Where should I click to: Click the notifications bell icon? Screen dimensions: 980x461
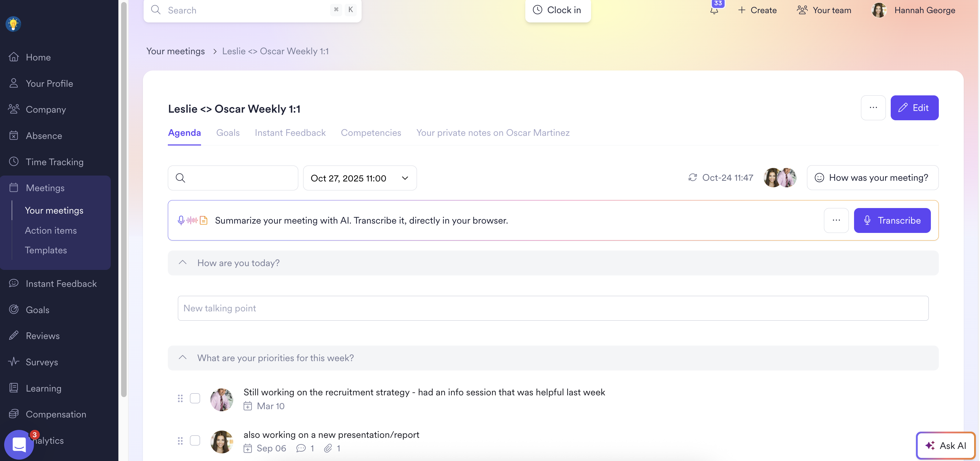714,10
